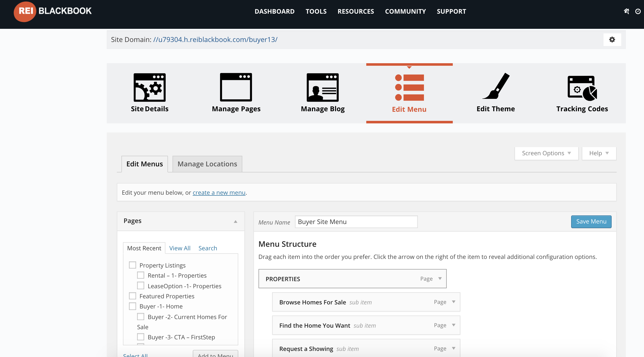Check the Property Listings checkbox
Viewport: 644px width, 357px height.
(x=133, y=265)
